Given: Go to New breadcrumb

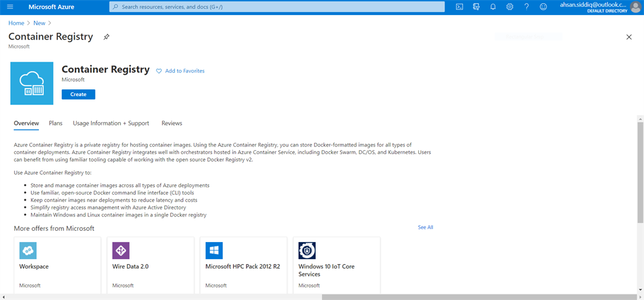Looking at the screenshot, I should [40, 23].
